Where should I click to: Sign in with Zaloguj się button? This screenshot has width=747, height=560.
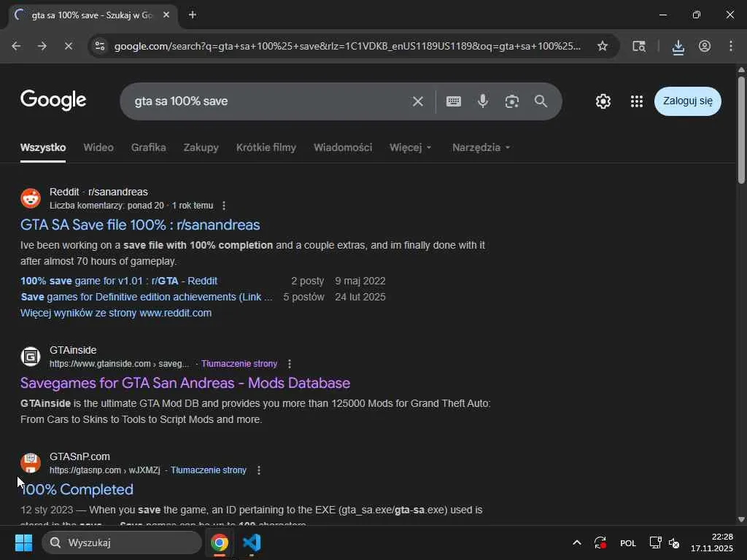(687, 101)
